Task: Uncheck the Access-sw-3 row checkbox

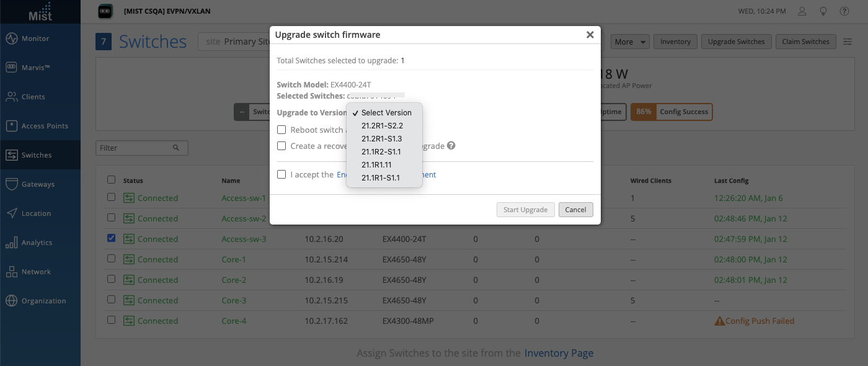Action: pos(112,238)
